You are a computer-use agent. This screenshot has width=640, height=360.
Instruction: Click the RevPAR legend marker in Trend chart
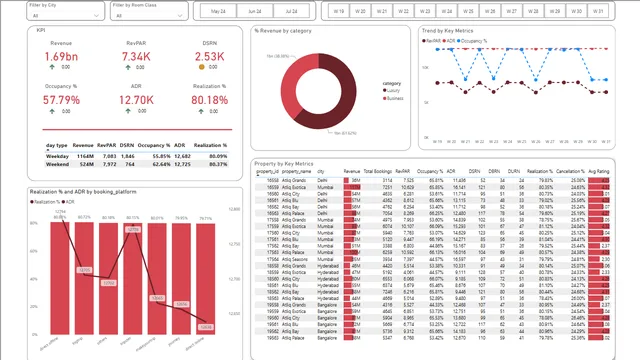coord(424,41)
